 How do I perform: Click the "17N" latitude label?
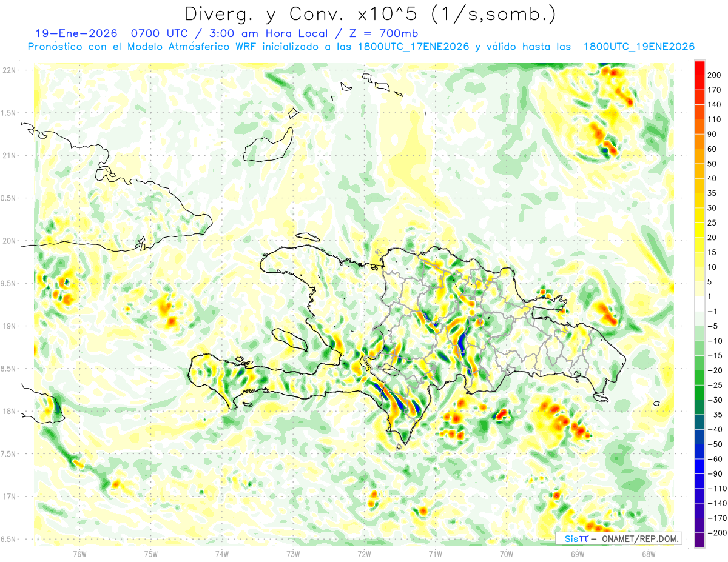click(x=8, y=496)
